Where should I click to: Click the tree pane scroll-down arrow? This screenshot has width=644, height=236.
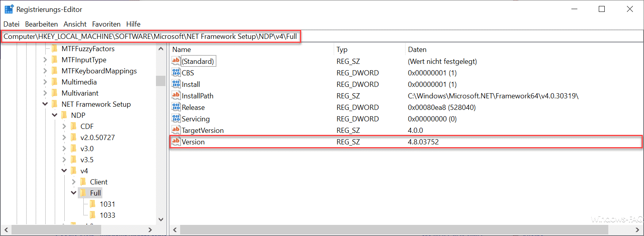coord(161,219)
